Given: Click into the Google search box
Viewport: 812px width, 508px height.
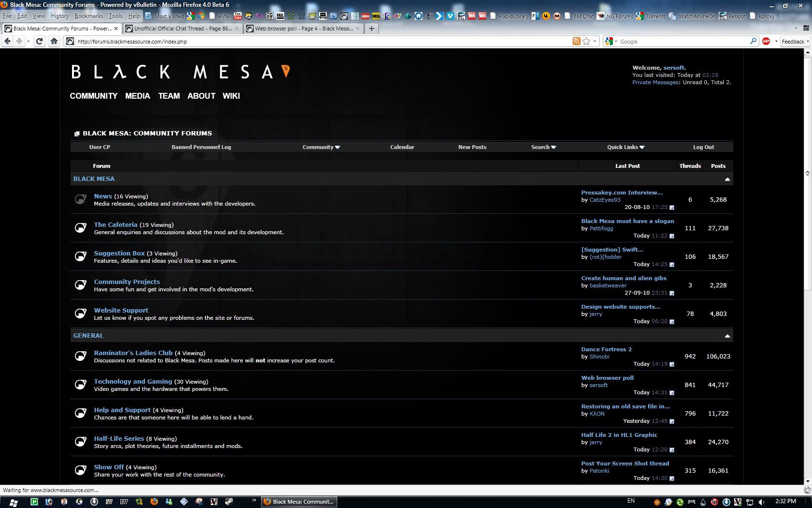Looking at the screenshot, I should [681, 42].
